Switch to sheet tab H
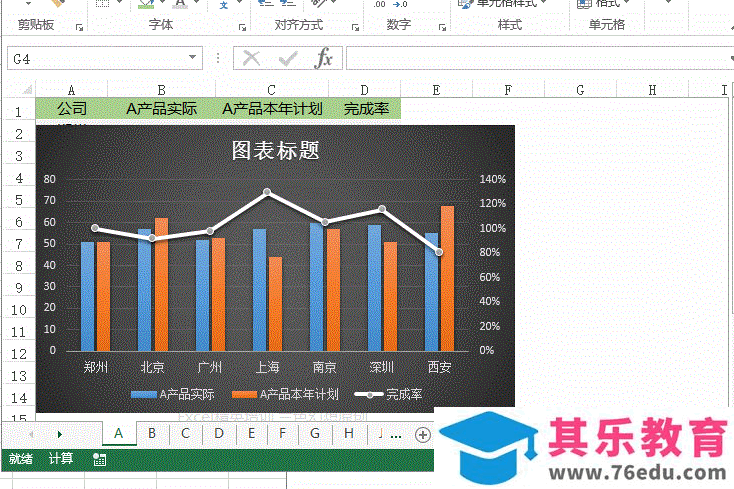Image resolution: width=734 pixels, height=489 pixels. tap(349, 433)
